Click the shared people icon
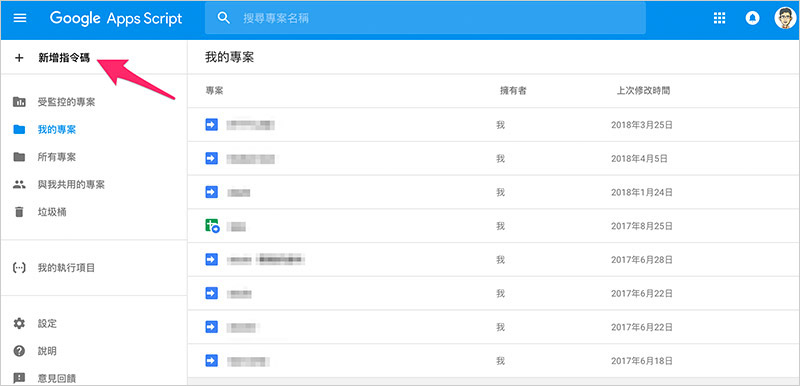The height and width of the screenshot is (386, 800). [x=19, y=185]
